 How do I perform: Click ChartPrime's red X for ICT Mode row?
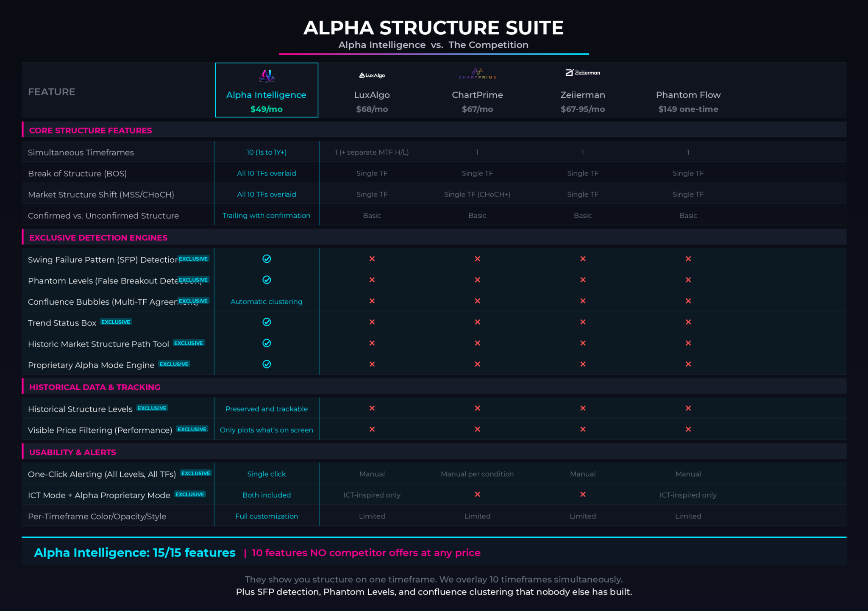click(x=477, y=494)
